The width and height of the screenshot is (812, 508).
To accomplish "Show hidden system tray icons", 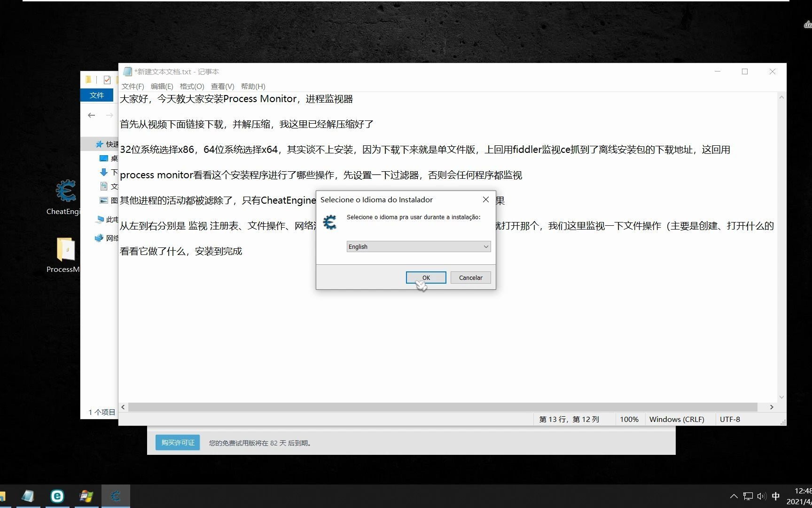I will pos(734,496).
